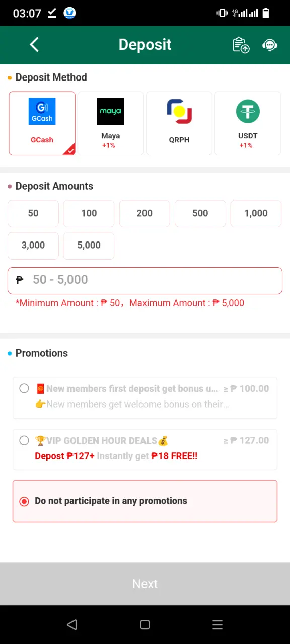Pick the 500 deposit amount
This screenshot has width=290, height=644.
pyautogui.click(x=200, y=213)
